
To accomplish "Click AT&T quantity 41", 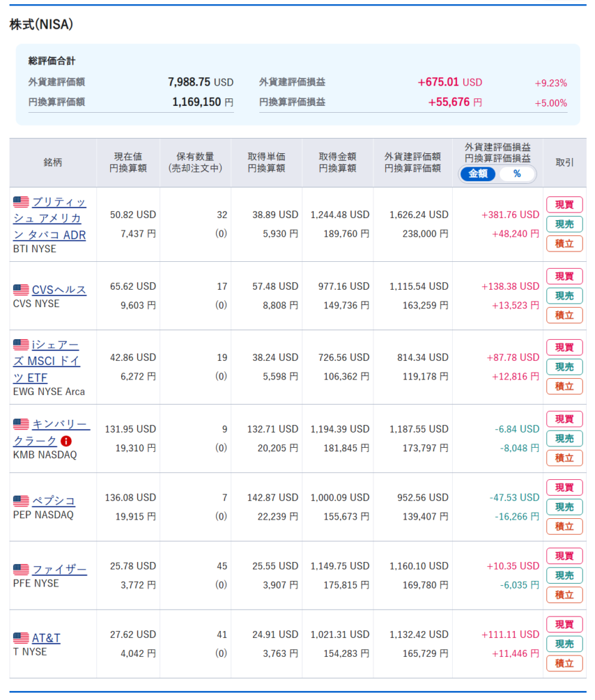I will click(222, 634).
